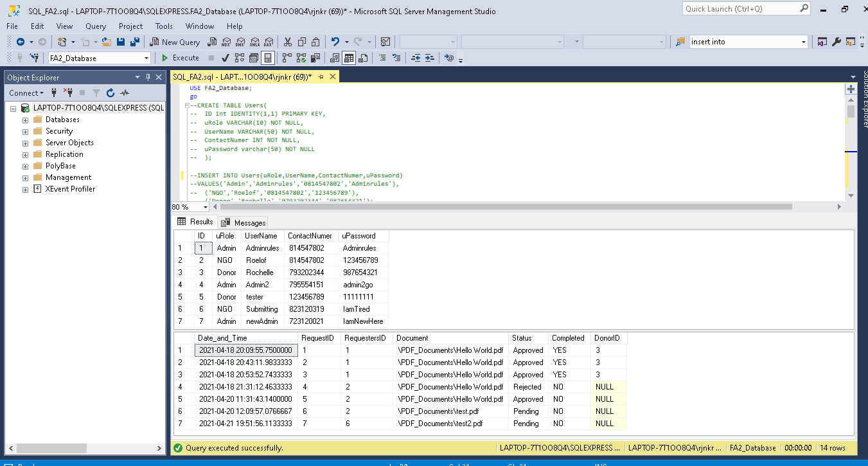The image size is (868, 466).
Task: Toggle Results to Grid output mode
Action: (349, 58)
